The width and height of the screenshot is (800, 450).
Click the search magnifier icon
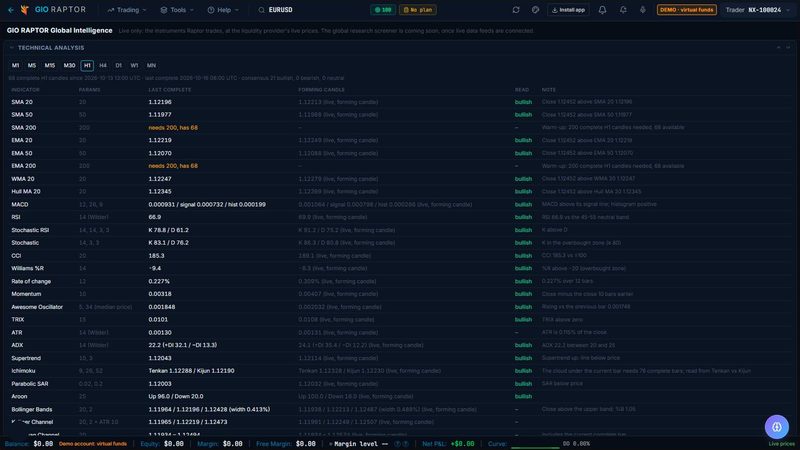[261, 10]
